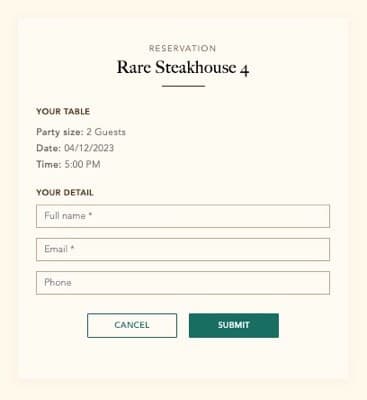Image resolution: width=367 pixels, height=400 pixels.
Task: Select the Phone input field
Action: 183,283
